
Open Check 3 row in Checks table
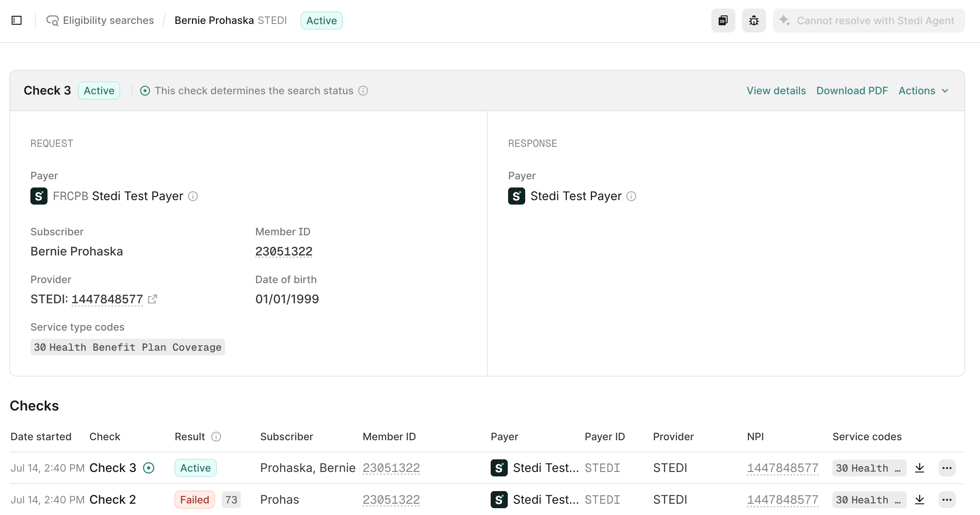click(487, 468)
